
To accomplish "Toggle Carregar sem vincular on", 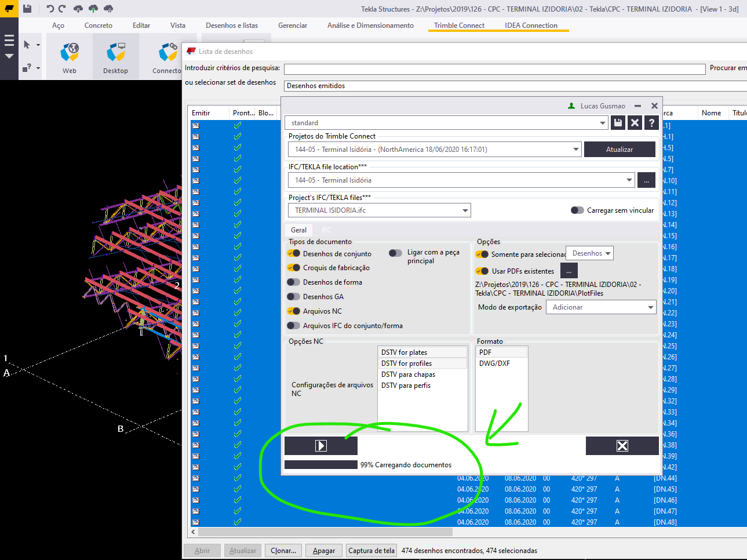I will pos(577,210).
